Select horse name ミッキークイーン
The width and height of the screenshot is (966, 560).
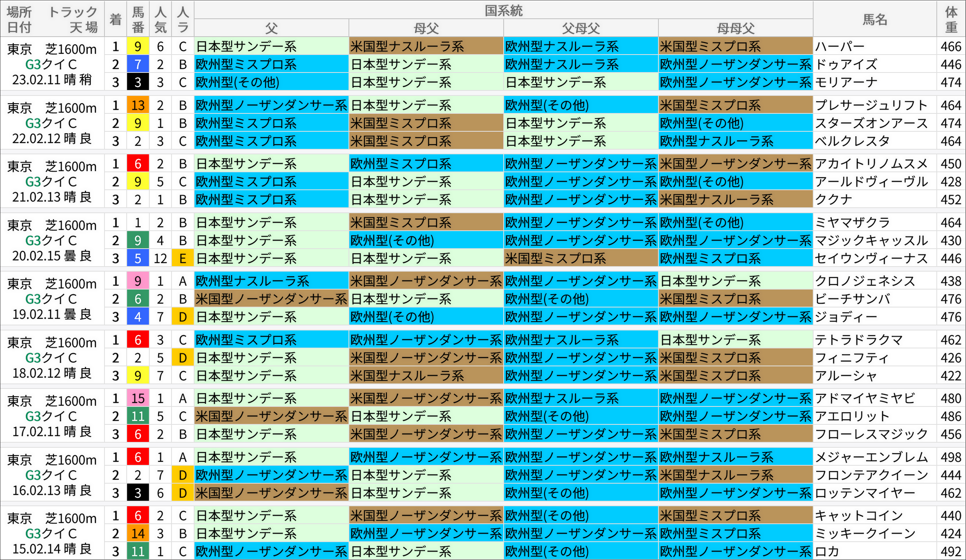(865, 534)
